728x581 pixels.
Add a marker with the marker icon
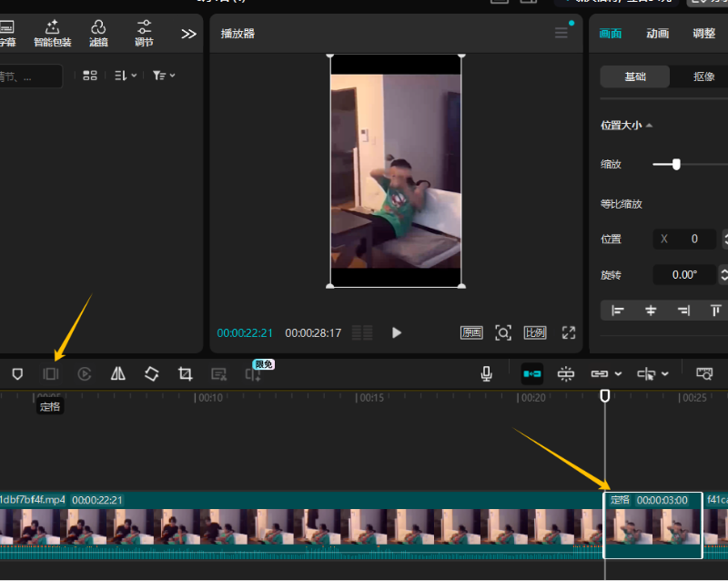(17, 373)
